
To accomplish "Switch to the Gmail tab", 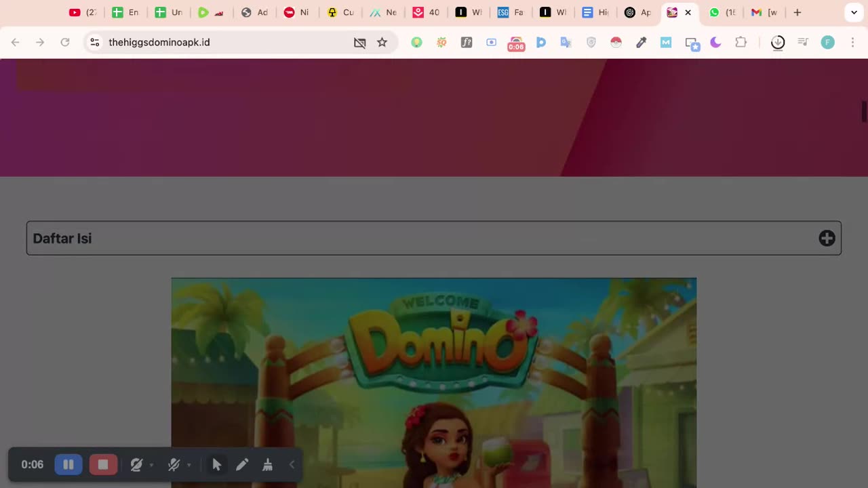I will [x=764, y=12].
